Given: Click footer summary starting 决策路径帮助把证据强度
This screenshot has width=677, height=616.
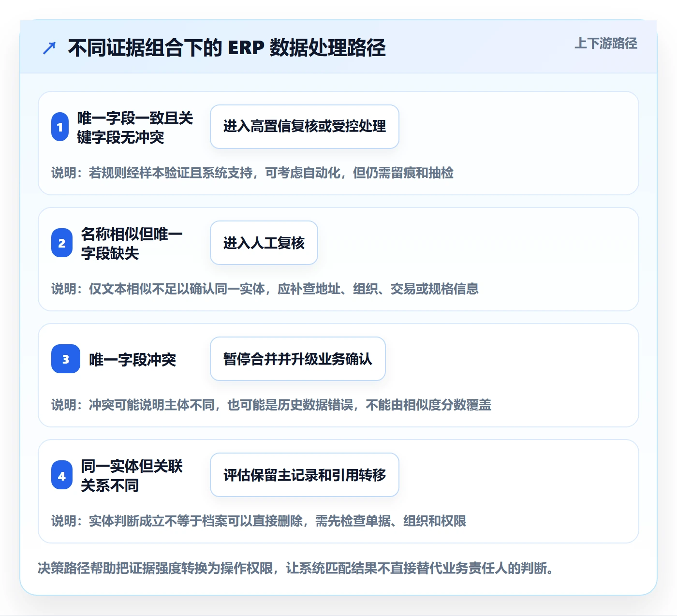Looking at the screenshot, I should (296, 568).
